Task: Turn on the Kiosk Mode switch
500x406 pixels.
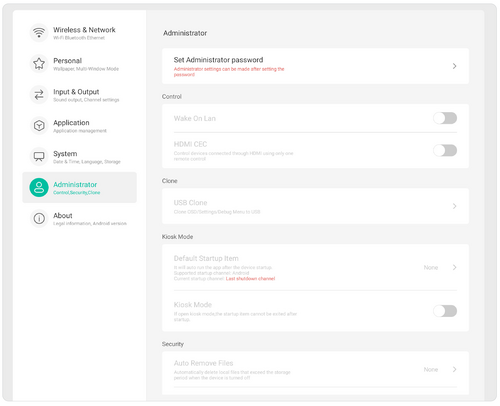Action: point(445,311)
